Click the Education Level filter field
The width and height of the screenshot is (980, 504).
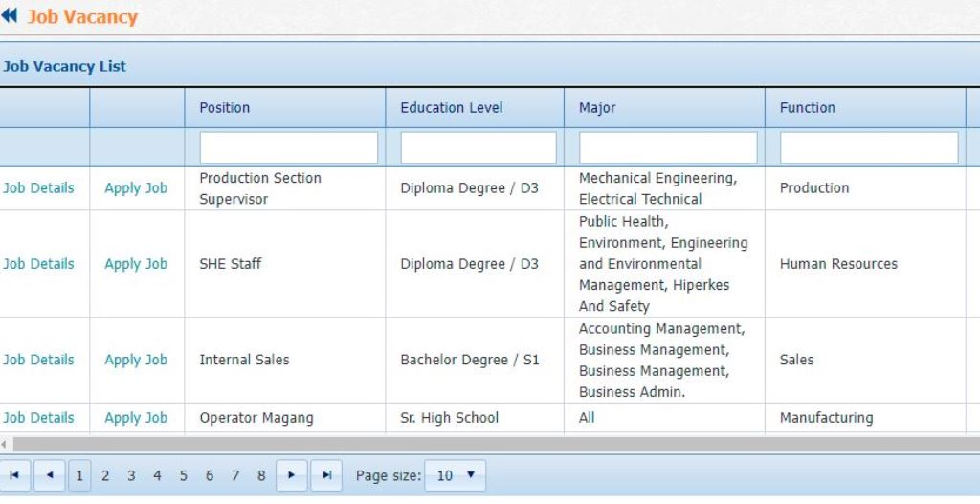tap(478, 147)
